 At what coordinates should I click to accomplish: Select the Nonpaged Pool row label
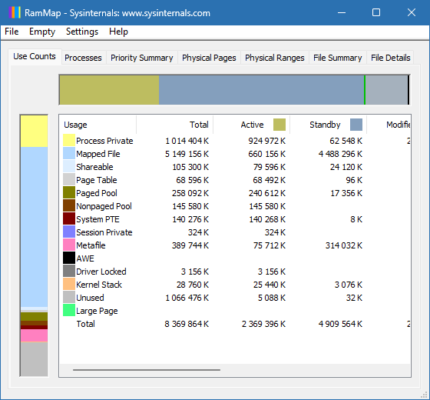[104, 206]
